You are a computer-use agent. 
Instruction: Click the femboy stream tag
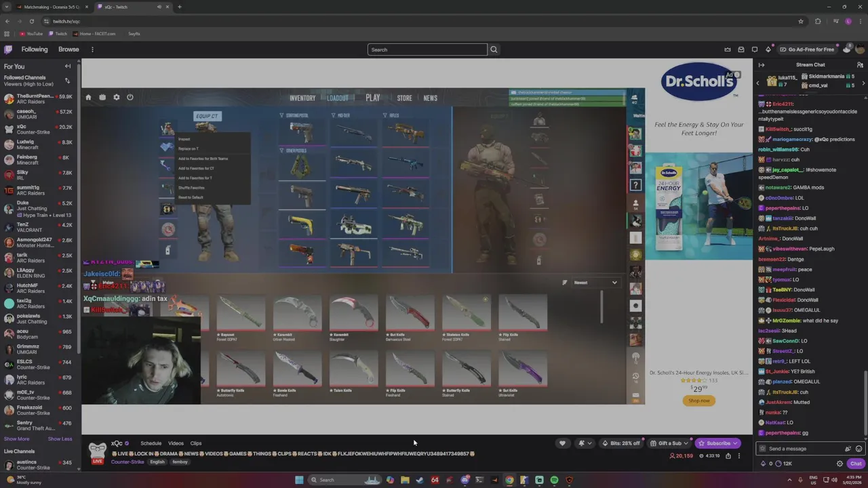pos(180,462)
